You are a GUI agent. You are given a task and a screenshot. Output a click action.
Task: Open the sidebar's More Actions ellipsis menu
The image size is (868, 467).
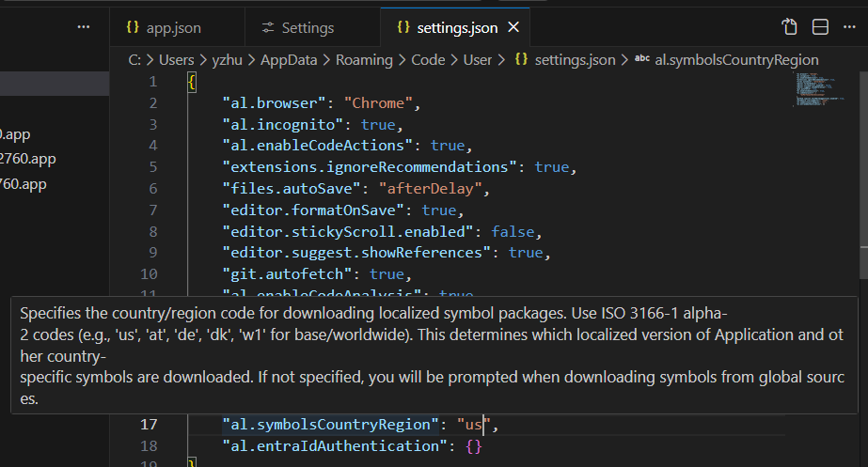[84, 27]
